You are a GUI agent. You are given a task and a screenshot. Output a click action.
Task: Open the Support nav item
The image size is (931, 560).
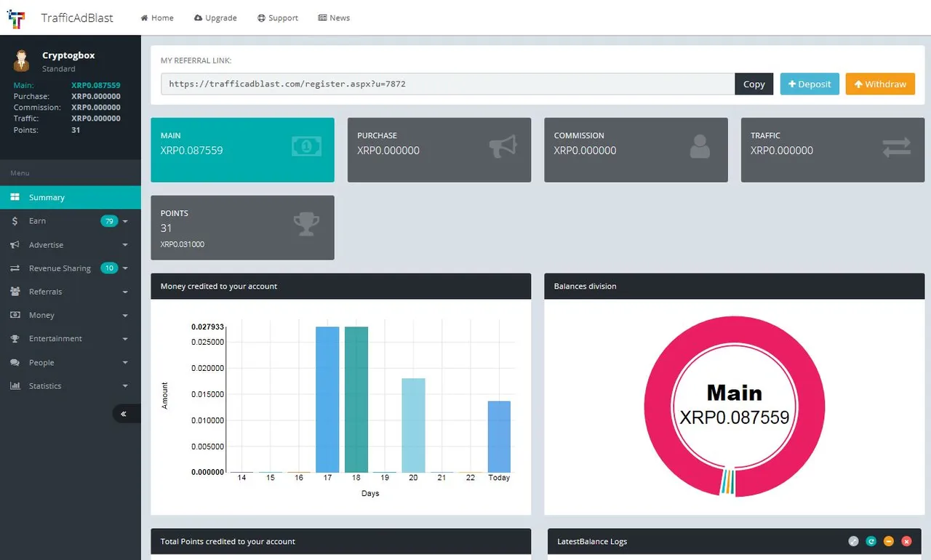click(278, 17)
